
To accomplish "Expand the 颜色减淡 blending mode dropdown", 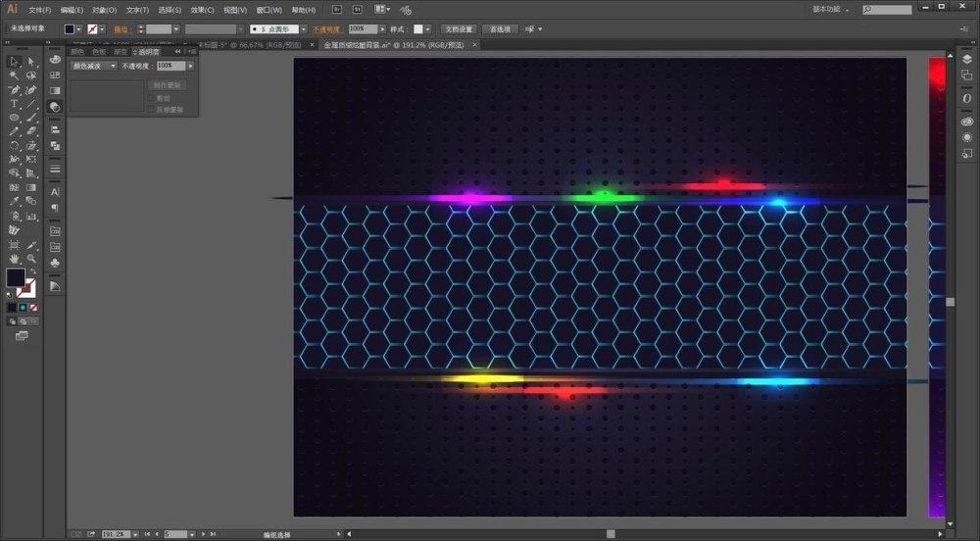I will 113,66.
